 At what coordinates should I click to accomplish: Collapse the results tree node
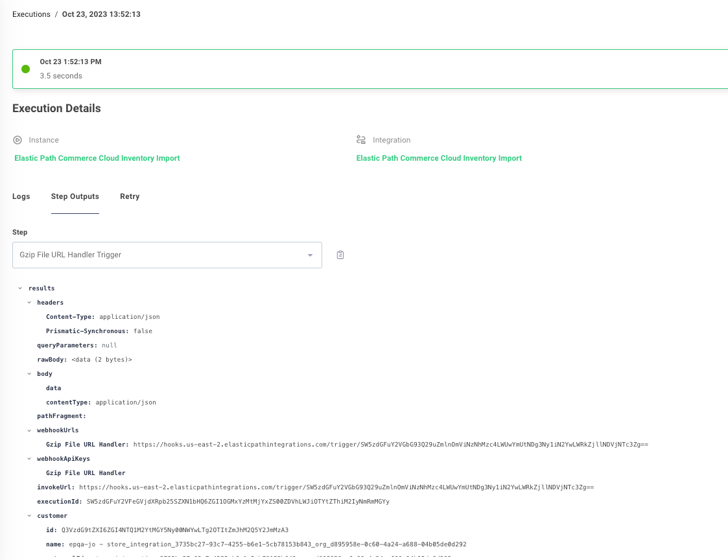[x=20, y=288]
